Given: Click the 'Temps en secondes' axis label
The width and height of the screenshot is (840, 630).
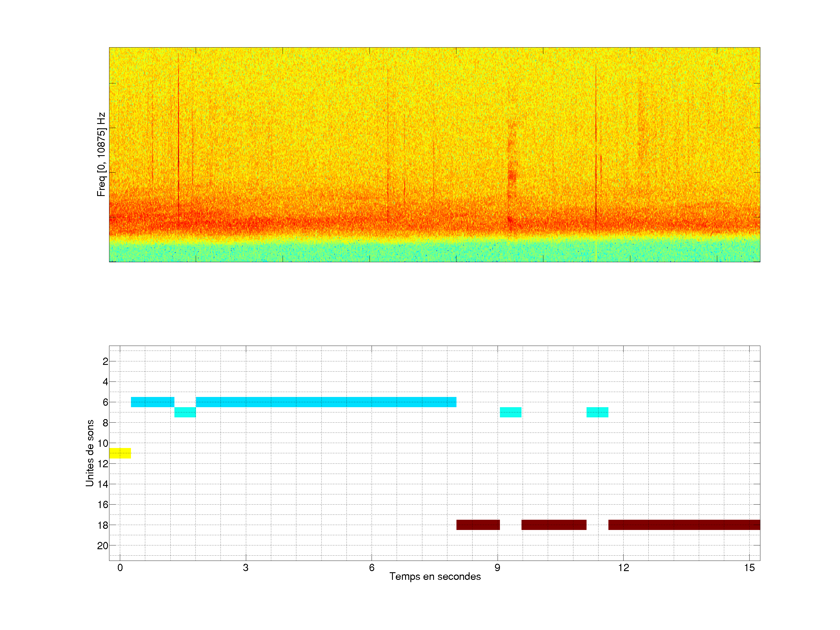Looking at the screenshot, I should click(x=435, y=576).
